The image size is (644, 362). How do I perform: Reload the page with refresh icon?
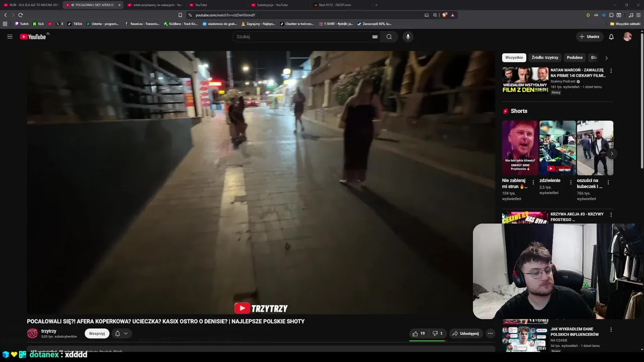(x=21, y=15)
